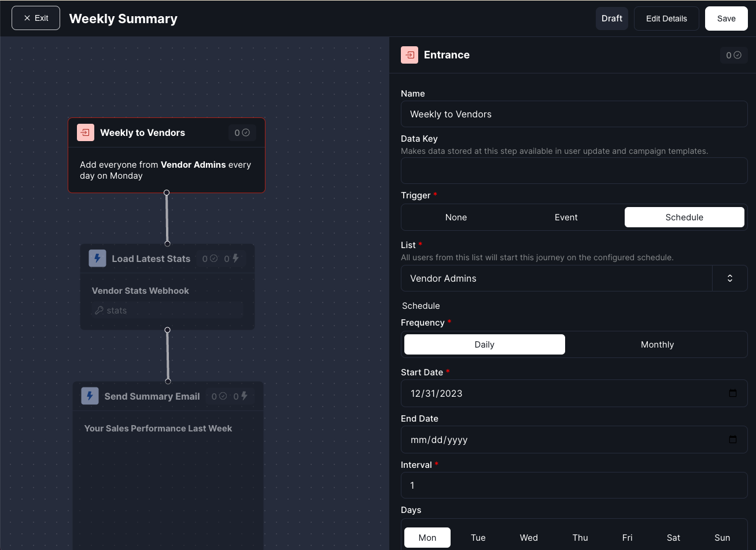
Task: Select the None trigger tab
Action: tap(456, 217)
